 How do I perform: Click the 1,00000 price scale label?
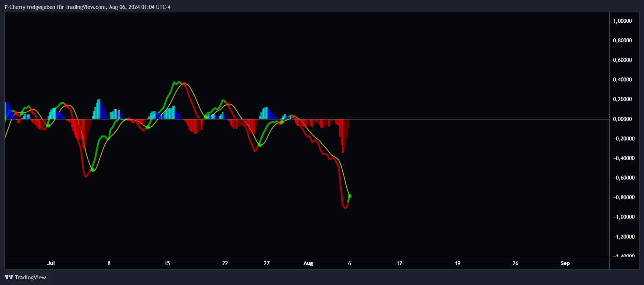(x=622, y=21)
